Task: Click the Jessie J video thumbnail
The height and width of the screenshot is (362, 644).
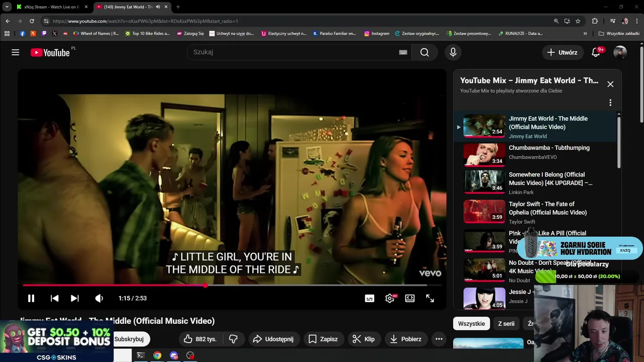Action: click(484, 298)
